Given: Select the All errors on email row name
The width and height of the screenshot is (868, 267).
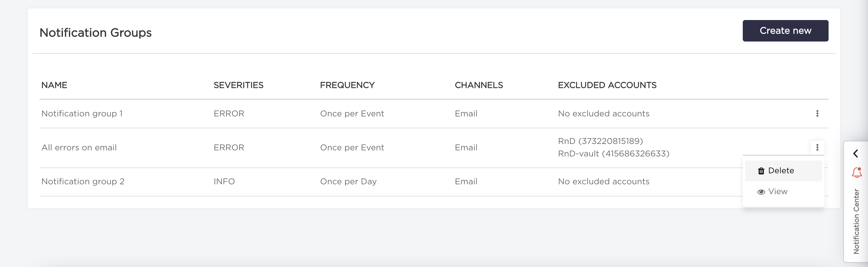Looking at the screenshot, I should [x=79, y=148].
